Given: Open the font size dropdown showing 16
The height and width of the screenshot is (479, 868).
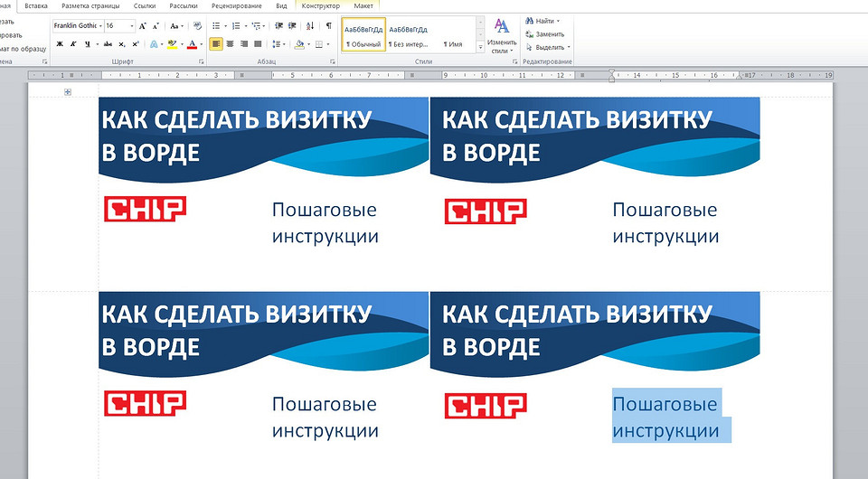Looking at the screenshot, I should click(132, 26).
